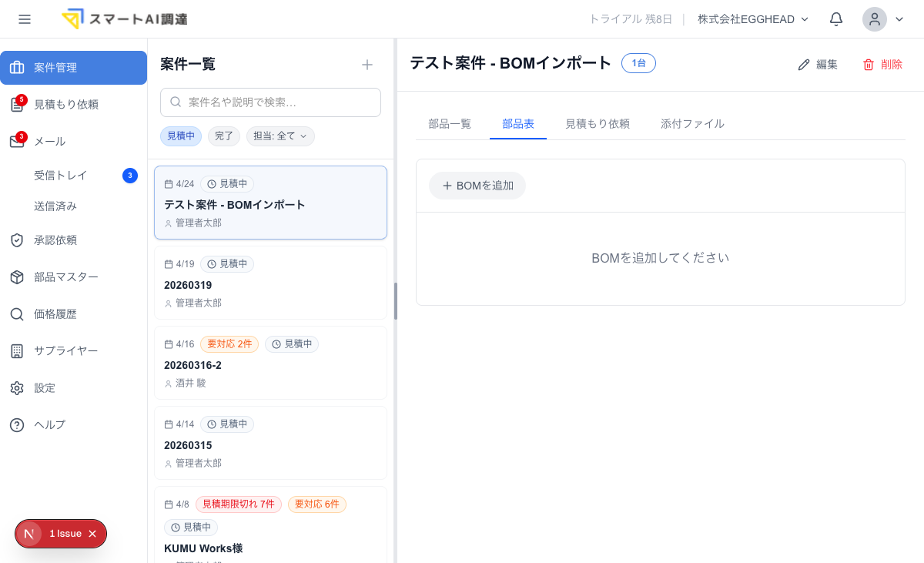Switch to the 部品一覧 tab
Viewport: 924px width, 563px height.
click(450, 124)
